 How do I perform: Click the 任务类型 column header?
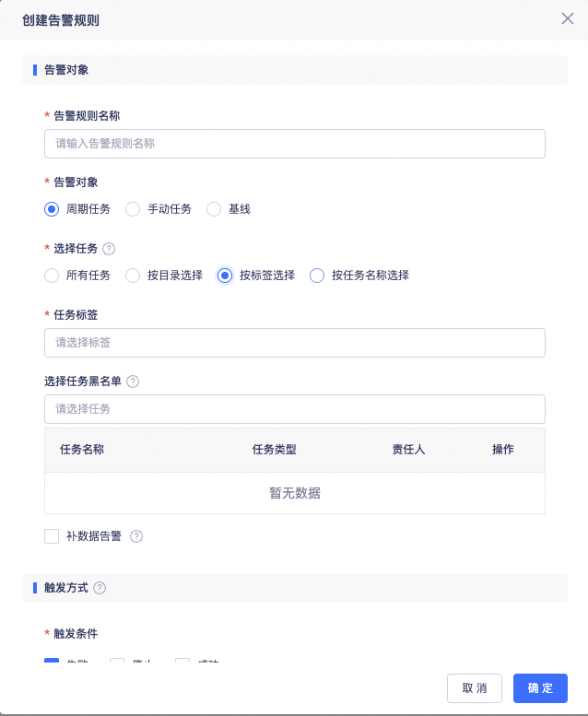point(274,450)
